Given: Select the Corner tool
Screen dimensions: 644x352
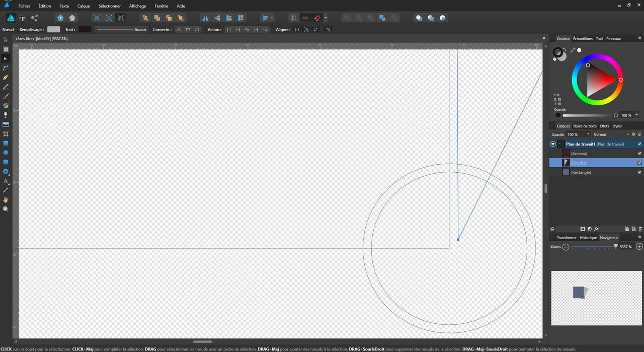Looking at the screenshot, I should (6, 68).
